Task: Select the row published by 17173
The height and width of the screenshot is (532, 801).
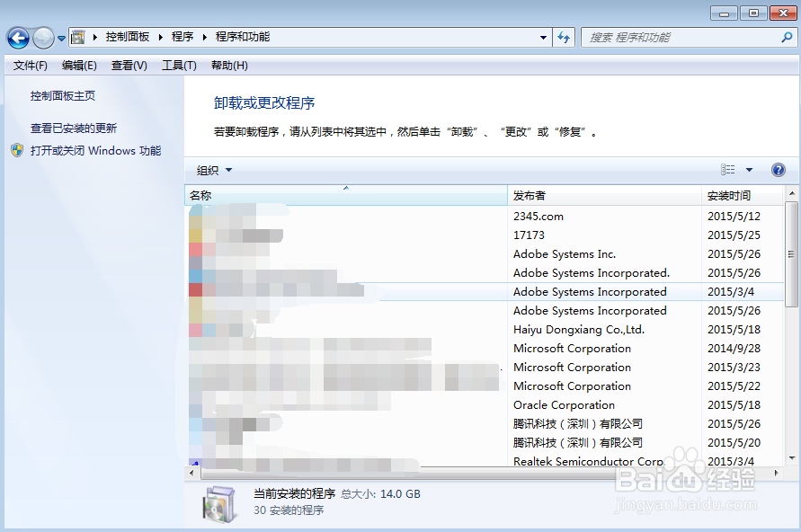Action: tap(484, 235)
